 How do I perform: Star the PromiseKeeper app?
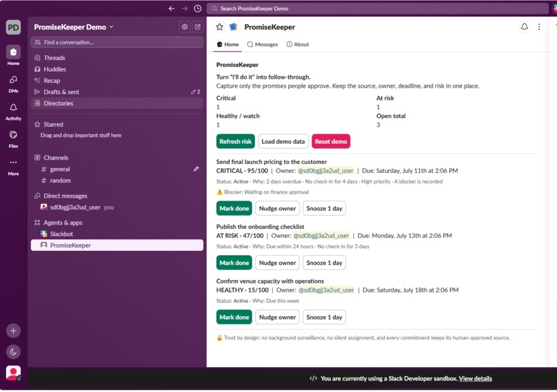click(220, 27)
